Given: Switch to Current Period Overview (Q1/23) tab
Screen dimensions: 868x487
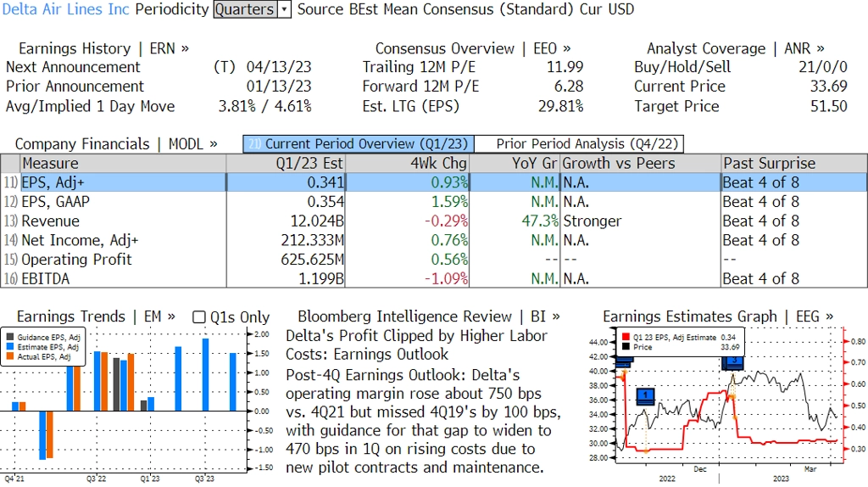Looking at the screenshot, I should point(359,144).
